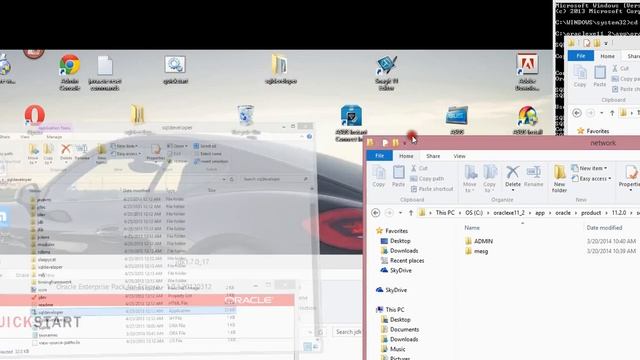The width and height of the screenshot is (640, 360).
Task: Click app breadcrumb in address bar
Action: [x=540, y=213]
